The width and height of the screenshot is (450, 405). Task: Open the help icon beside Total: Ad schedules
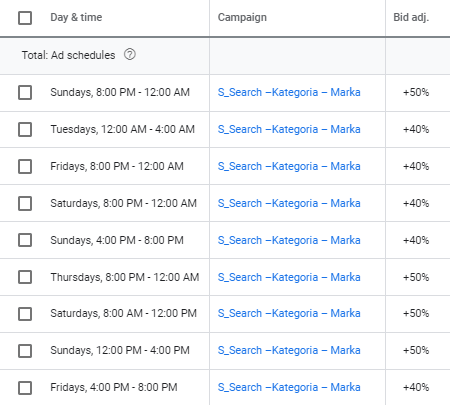click(x=130, y=54)
